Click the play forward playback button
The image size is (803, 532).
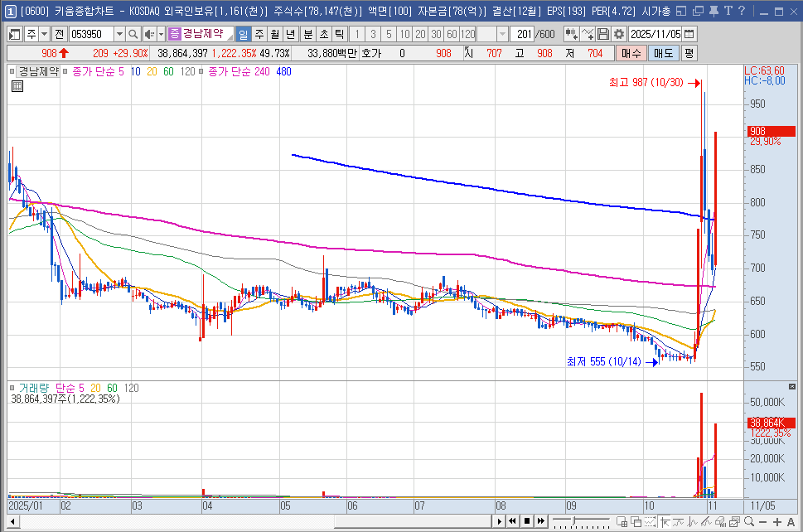coord(499,522)
